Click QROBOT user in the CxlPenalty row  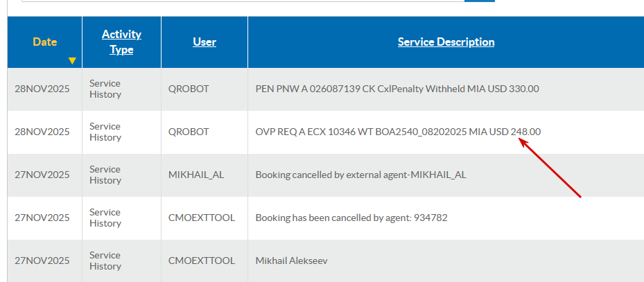pyautogui.click(x=189, y=89)
